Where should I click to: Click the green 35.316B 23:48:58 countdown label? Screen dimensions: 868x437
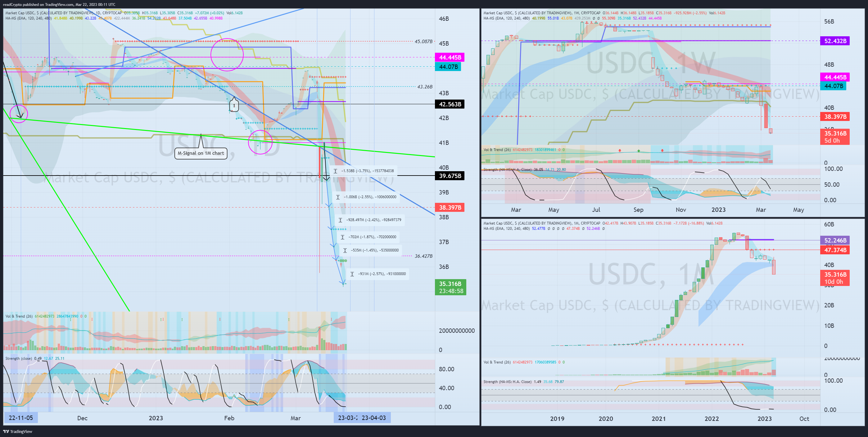450,287
